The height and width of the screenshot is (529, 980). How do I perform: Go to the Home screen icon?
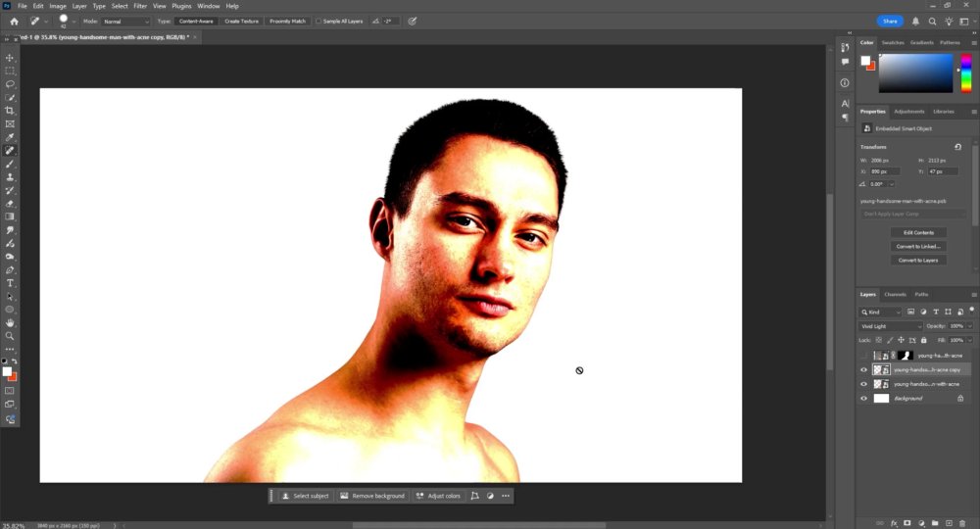(14, 22)
